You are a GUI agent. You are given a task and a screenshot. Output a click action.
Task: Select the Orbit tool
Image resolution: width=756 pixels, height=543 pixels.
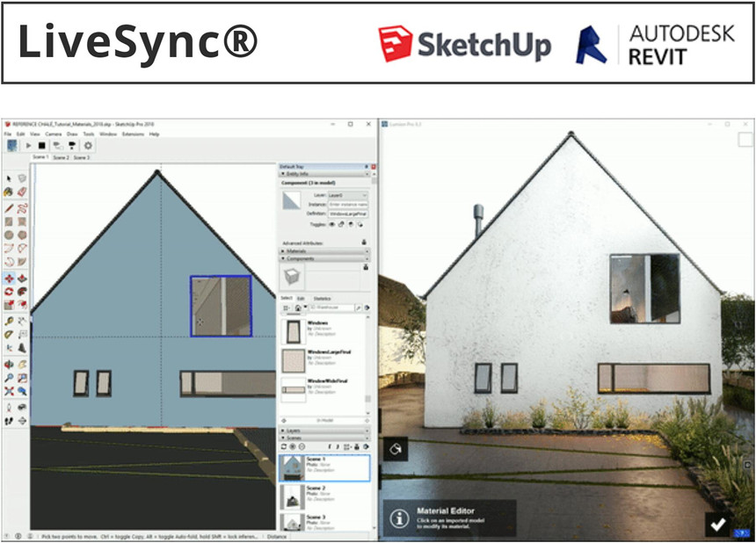click(x=9, y=365)
